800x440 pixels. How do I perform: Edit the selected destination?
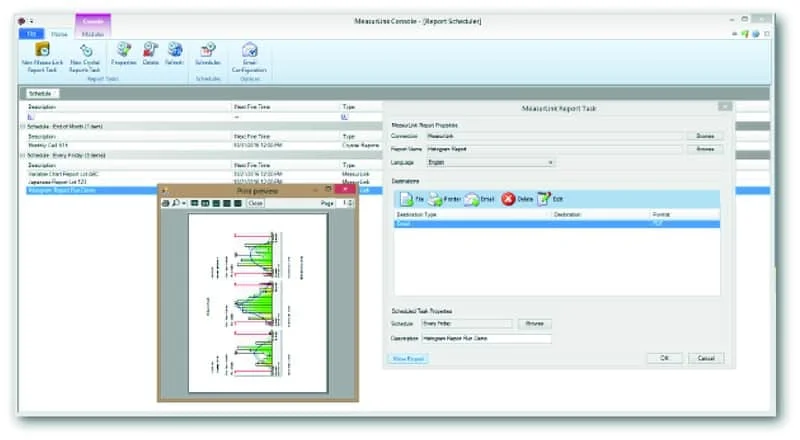[x=551, y=199]
